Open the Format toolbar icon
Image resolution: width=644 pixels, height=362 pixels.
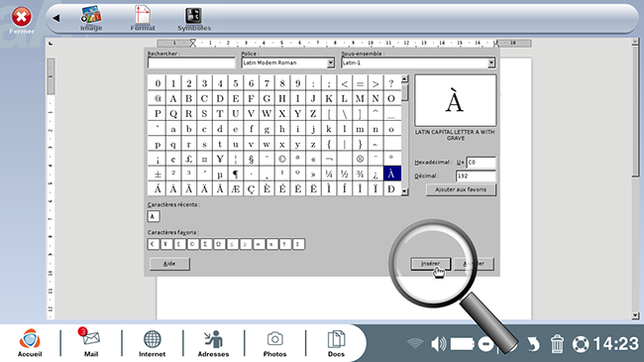click(143, 19)
